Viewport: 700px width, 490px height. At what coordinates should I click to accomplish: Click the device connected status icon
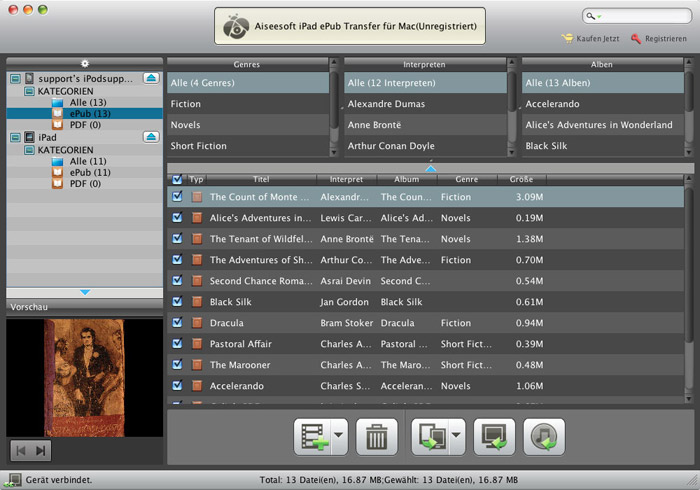coord(12,481)
